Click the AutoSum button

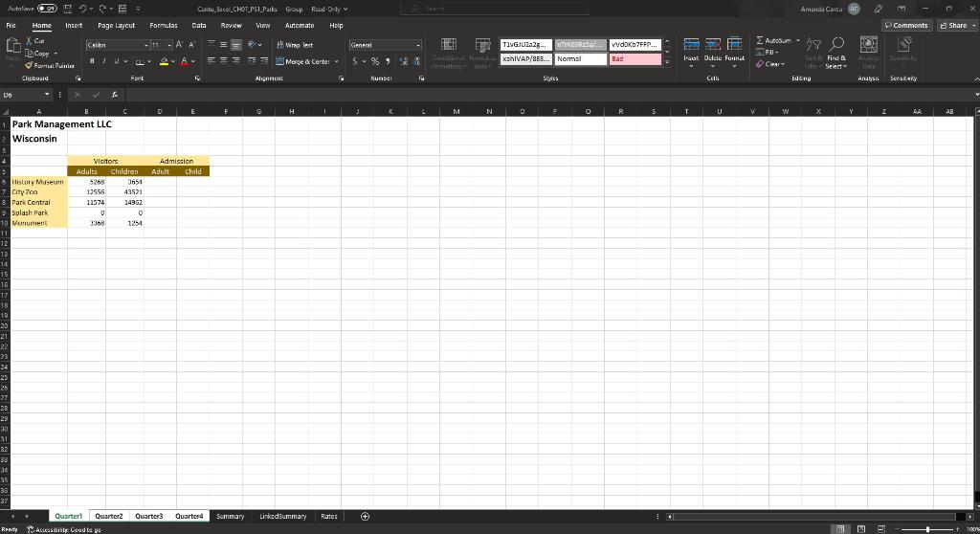(x=773, y=40)
